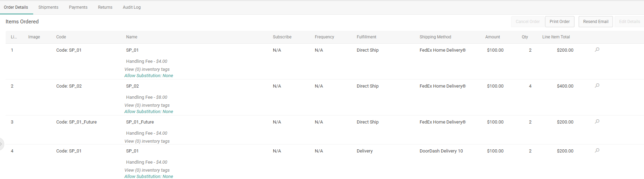Click the Resend Email button
644x179 pixels.
[595, 22]
